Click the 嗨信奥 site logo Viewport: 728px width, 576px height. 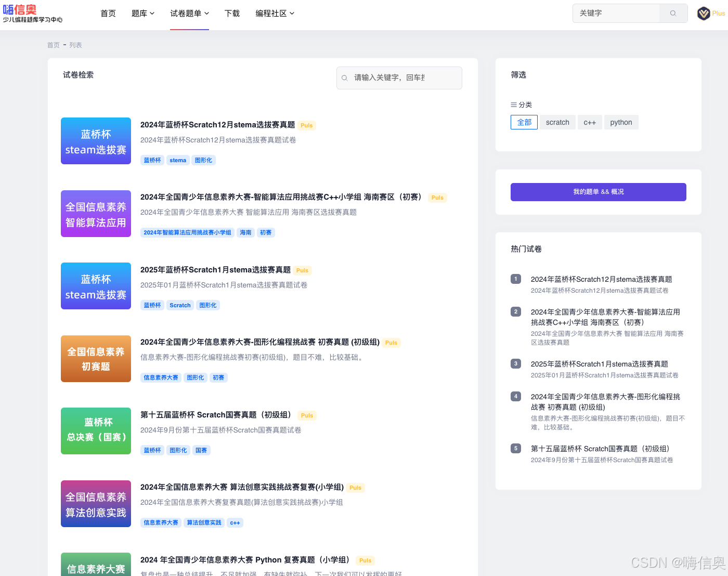click(32, 14)
